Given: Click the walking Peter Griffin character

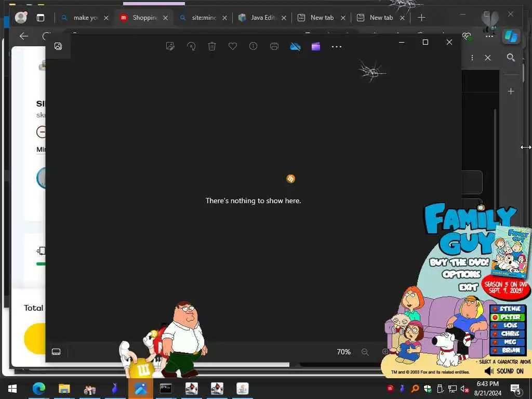Looking at the screenshot, I should (x=183, y=339).
